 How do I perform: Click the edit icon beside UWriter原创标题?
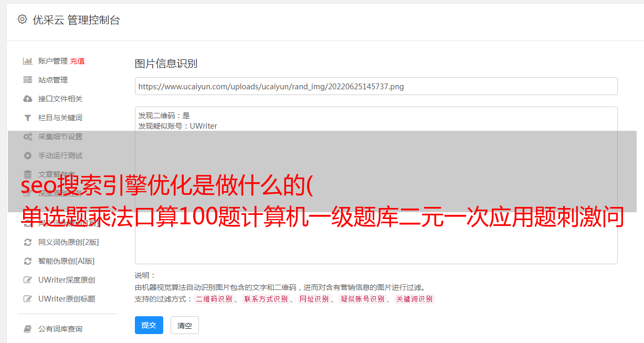[x=28, y=299]
